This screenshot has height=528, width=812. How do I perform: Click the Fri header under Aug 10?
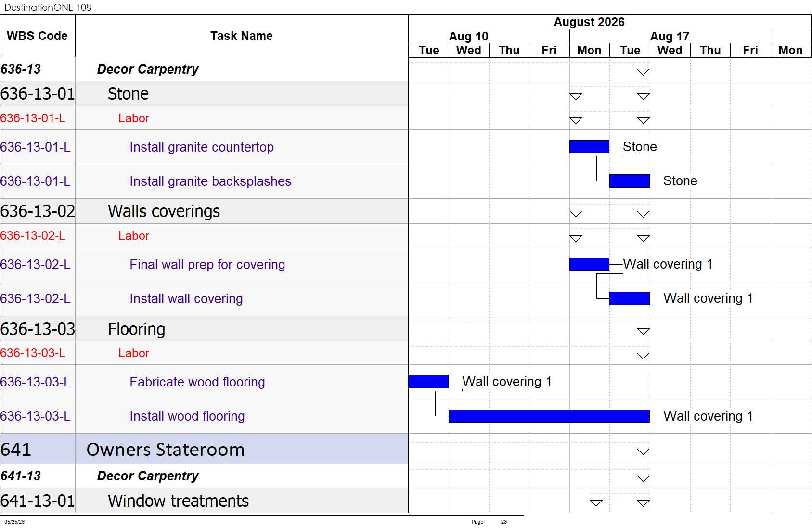pos(549,51)
